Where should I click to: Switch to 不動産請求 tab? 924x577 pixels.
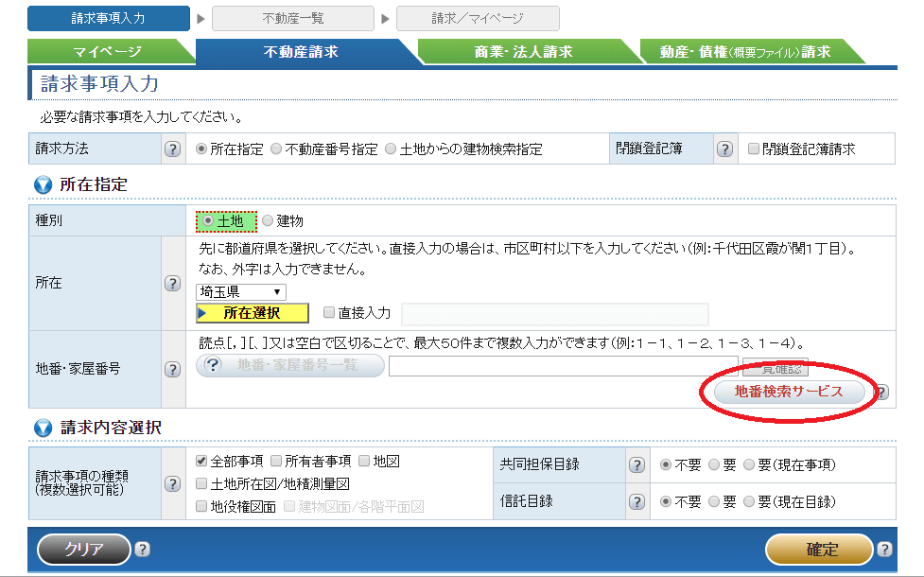(301, 52)
